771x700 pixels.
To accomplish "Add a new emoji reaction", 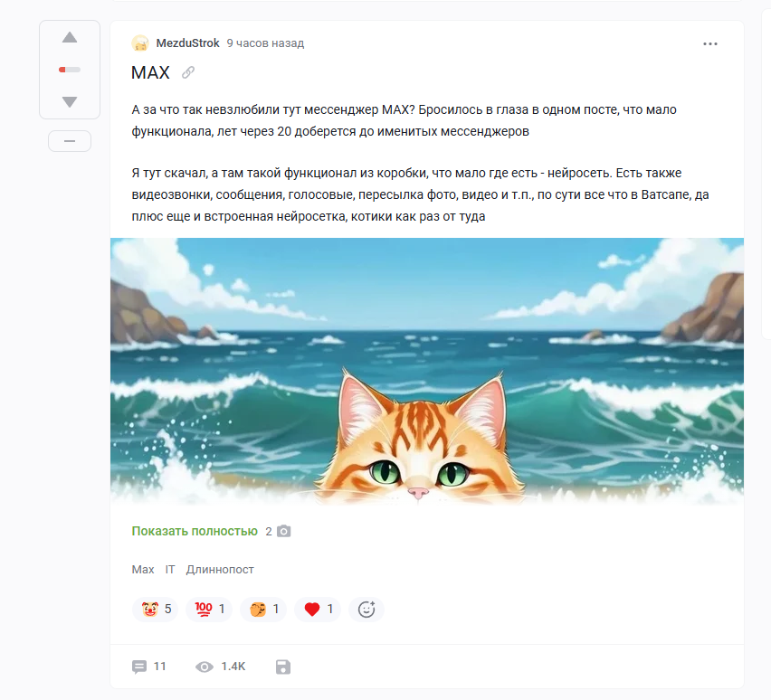I will coord(366,609).
